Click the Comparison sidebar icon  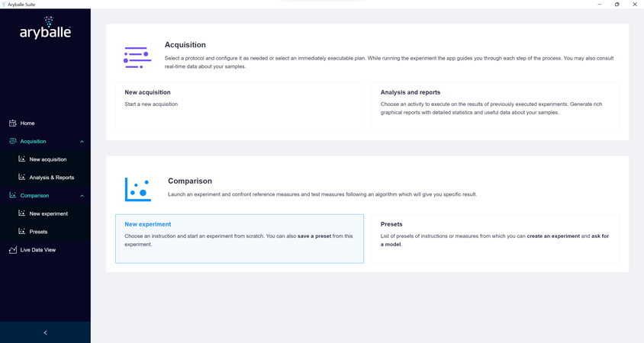(13, 195)
